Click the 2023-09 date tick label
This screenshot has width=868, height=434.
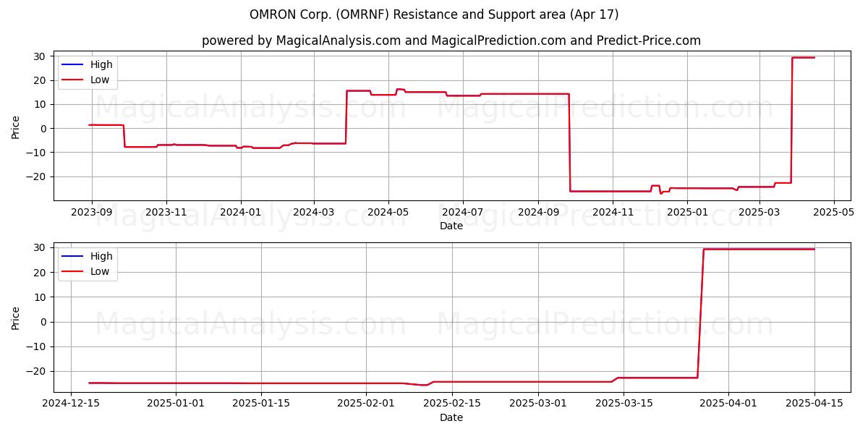pyautogui.click(x=91, y=212)
